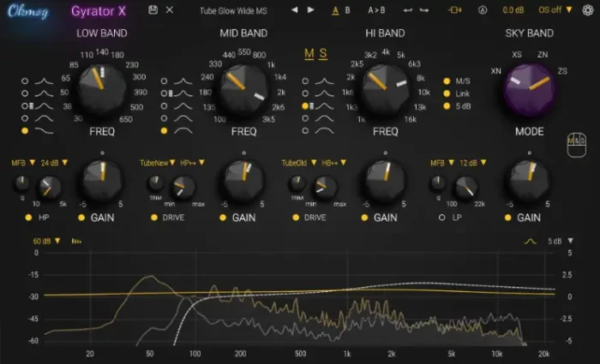600x364 pixels.
Task: Select the top filter shape in Low Band
Action: 27,80
